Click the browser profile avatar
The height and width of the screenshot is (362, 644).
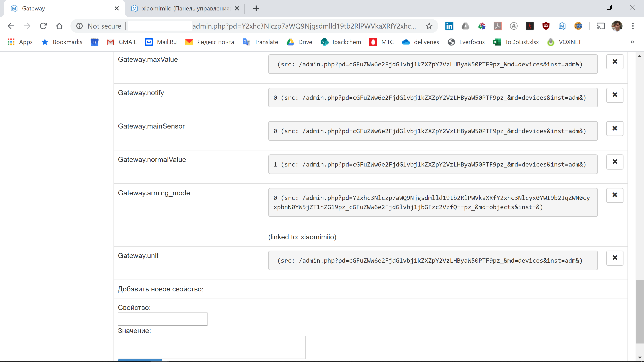(617, 26)
